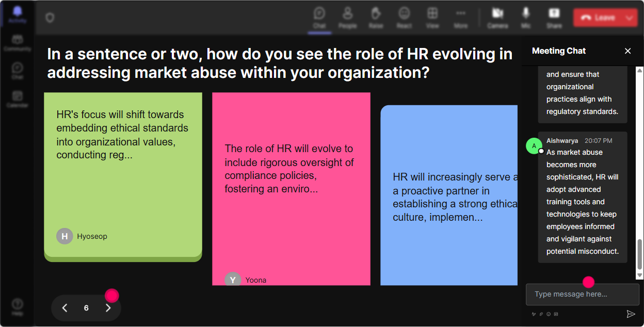Click Hyoseop's name under the green card
The width and height of the screenshot is (644, 327).
(92, 236)
